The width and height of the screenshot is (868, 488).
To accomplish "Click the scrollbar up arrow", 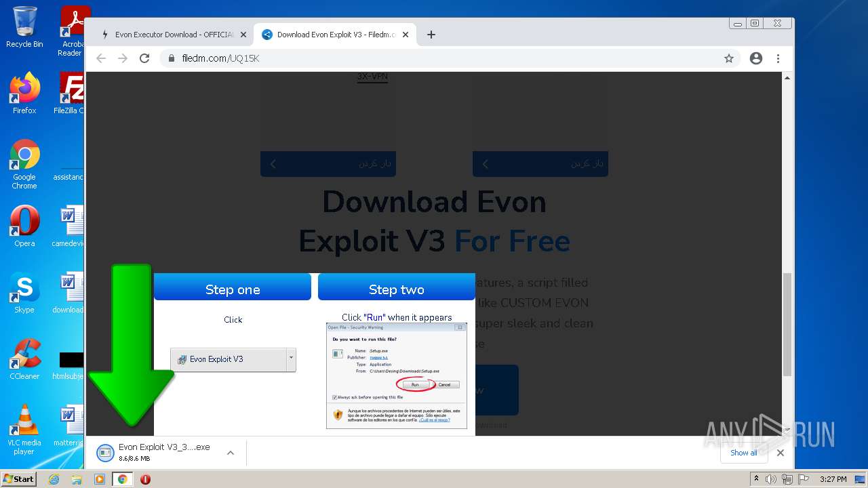I will click(787, 78).
